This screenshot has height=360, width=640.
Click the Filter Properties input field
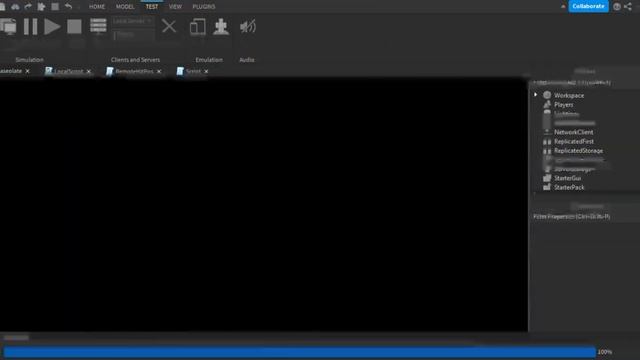585,216
